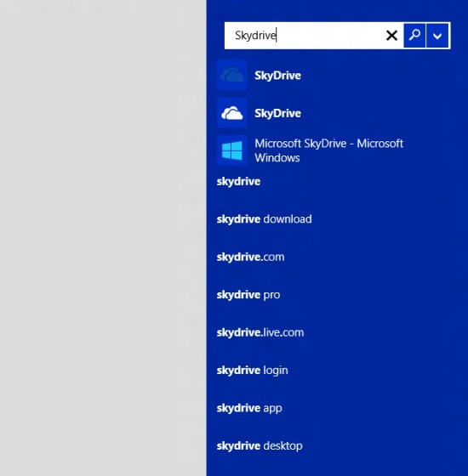468x476 pixels.
Task: Choose the plain 'skydrive' suggestion
Action: click(238, 182)
